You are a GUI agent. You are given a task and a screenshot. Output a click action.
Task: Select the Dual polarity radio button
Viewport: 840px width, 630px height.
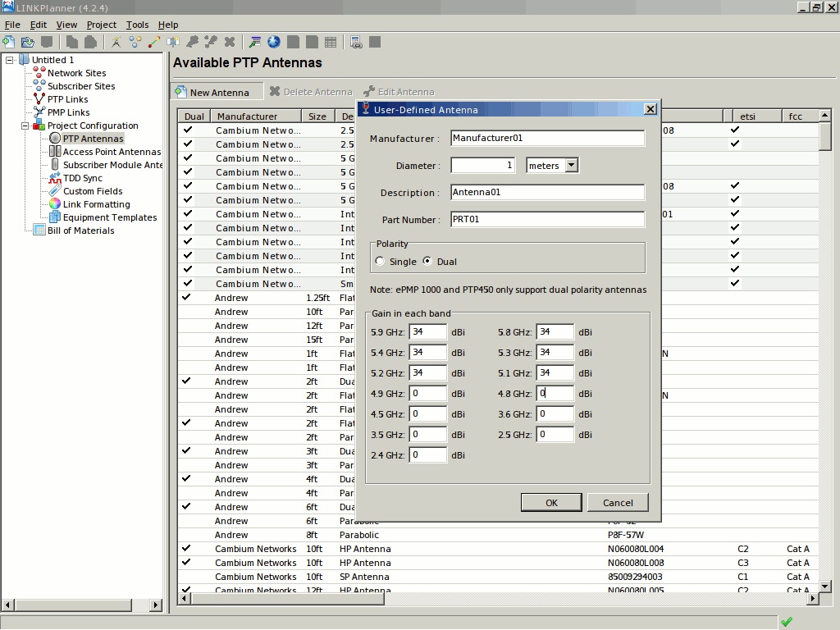click(427, 261)
